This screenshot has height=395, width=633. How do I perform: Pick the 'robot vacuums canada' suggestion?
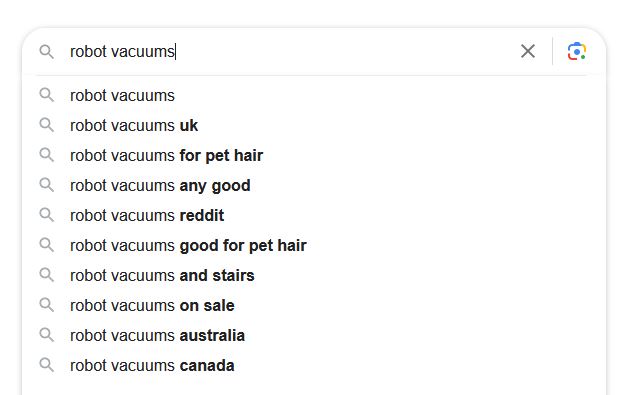coord(314,366)
